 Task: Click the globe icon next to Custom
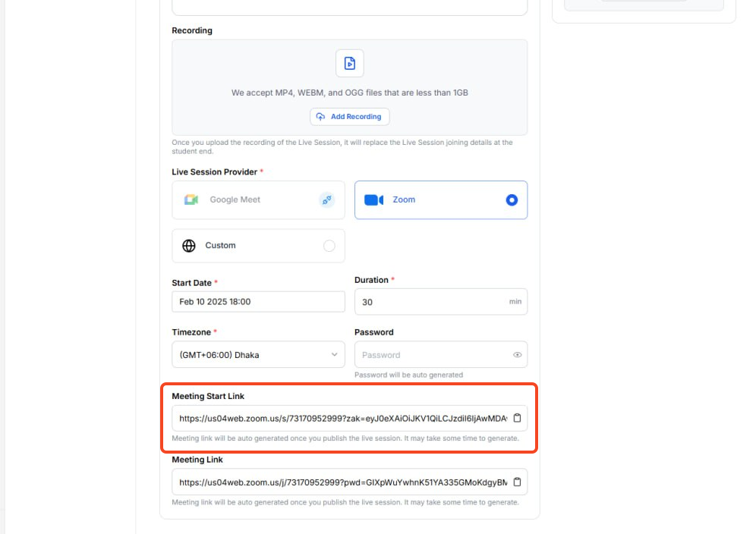tap(189, 246)
